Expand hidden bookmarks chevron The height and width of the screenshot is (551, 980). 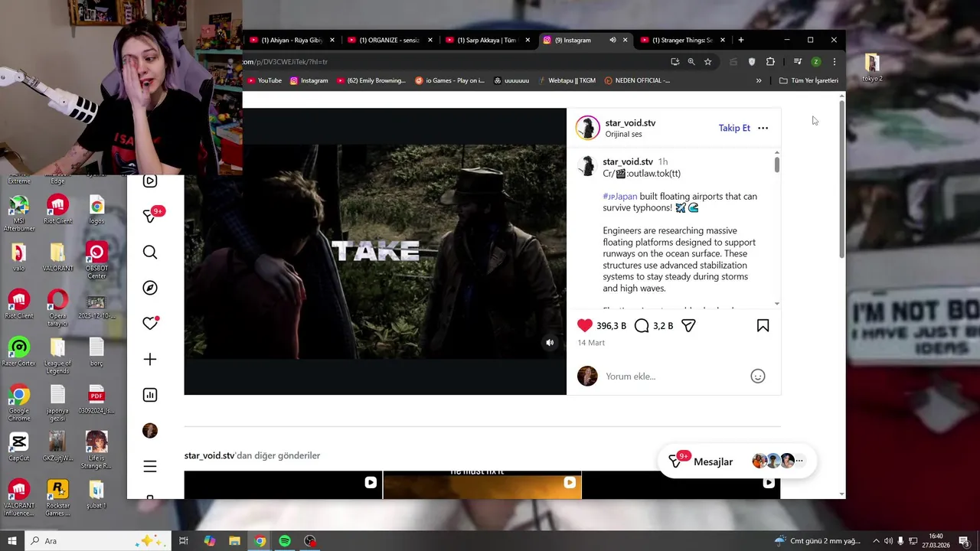pyautogui.click(x=759, y=80)
